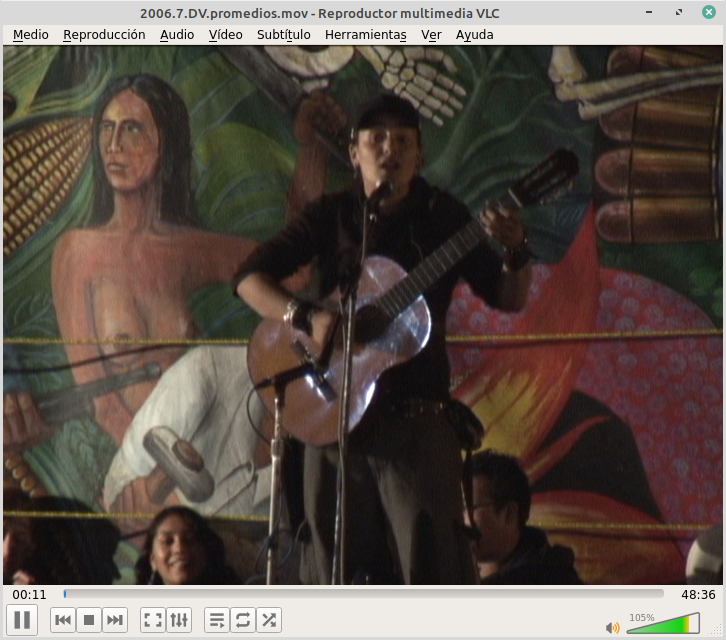Open the Reproducción menu
Viewport: 726px width, 640px height.
[104, 35]
